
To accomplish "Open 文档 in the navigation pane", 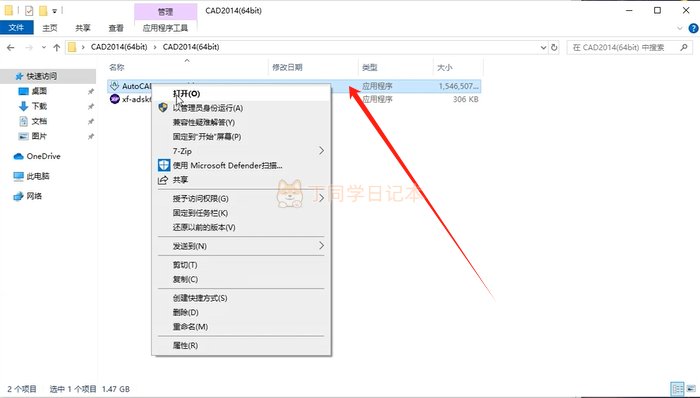I will (x=39, y=121).
